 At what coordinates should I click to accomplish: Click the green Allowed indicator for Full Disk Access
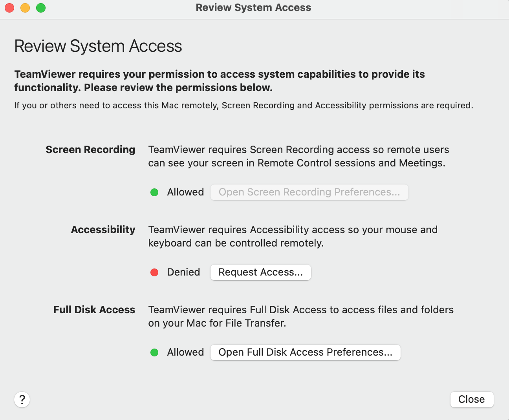(x=154, y=352)
